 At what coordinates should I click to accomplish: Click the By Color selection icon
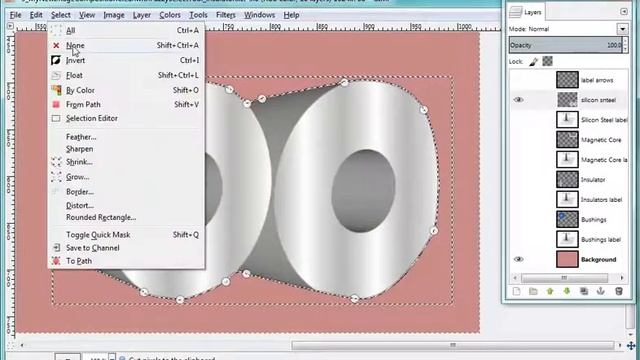point(56,90)
